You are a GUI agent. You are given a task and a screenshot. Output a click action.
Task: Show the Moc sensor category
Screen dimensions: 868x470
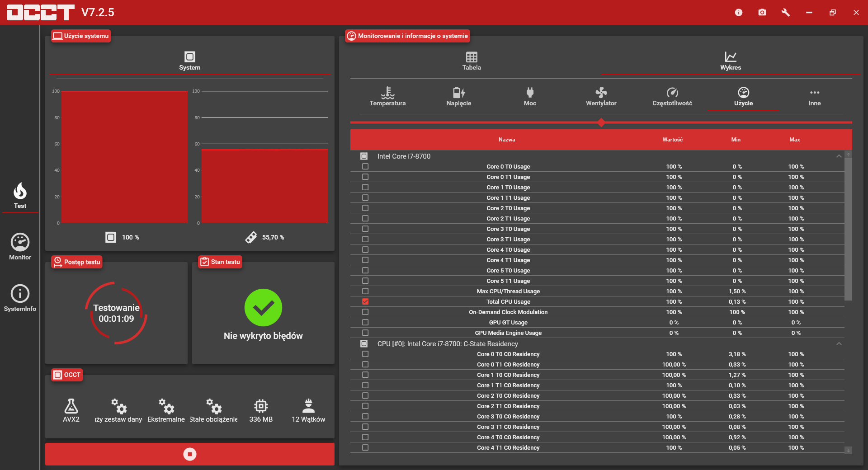(530, 97)
